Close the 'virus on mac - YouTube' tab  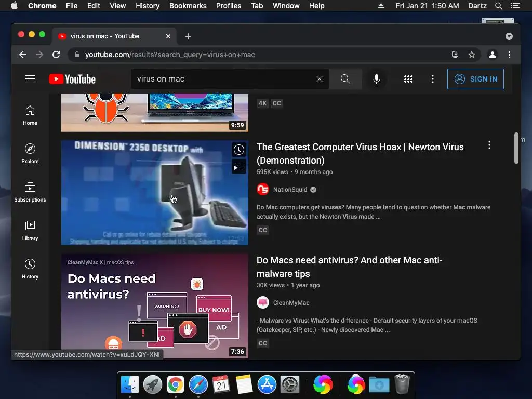[x=168, y=36]
